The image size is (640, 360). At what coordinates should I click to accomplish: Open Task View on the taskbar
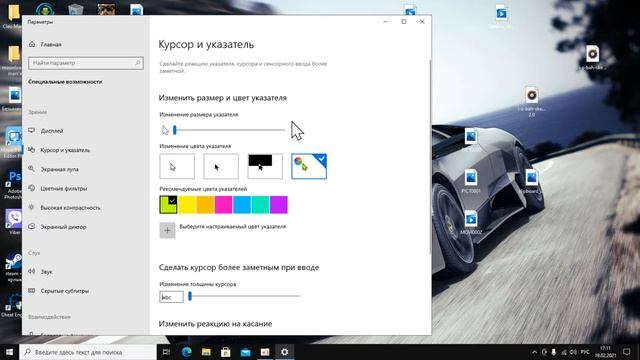(x=166, y=352)
